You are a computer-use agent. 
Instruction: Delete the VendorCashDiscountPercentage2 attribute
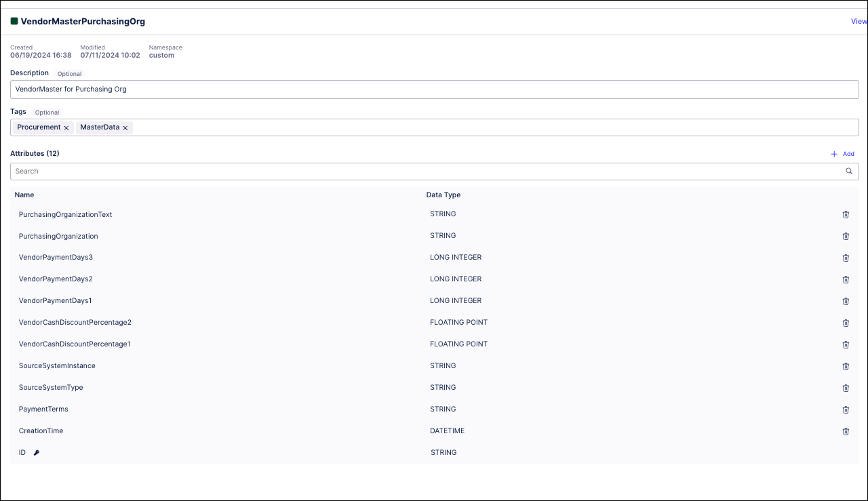point(846,323)
